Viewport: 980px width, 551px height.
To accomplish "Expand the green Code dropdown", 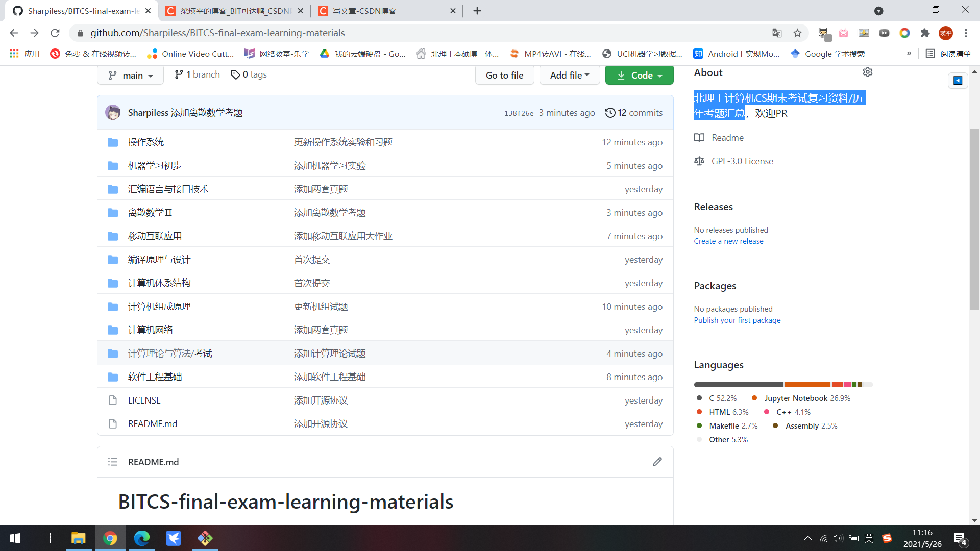I will (x=639, y=75).
